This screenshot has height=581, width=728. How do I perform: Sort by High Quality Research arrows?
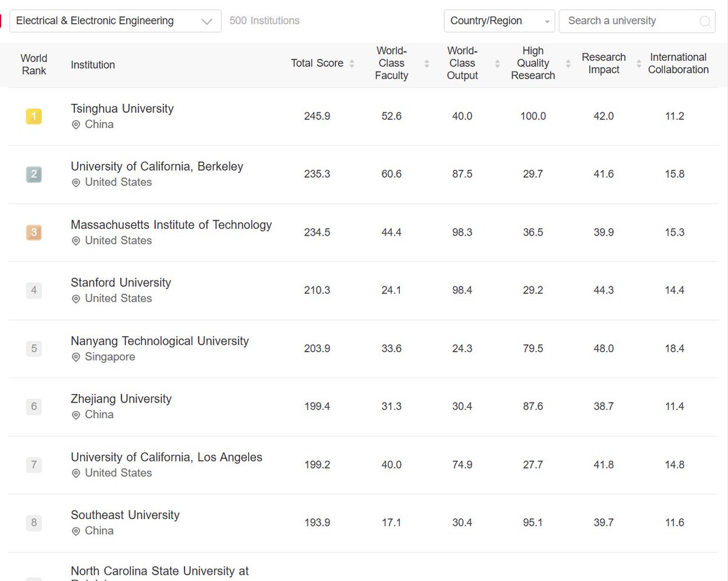click(x=568, y=64)
